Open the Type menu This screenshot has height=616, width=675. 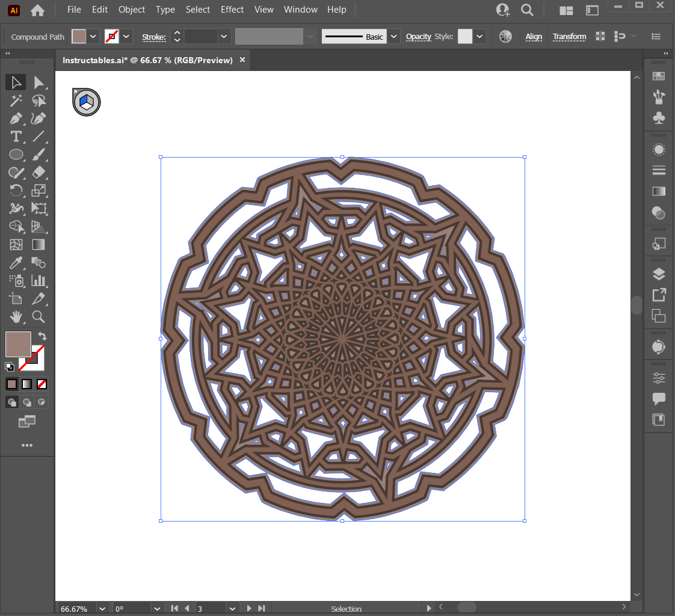coord(165,10)
